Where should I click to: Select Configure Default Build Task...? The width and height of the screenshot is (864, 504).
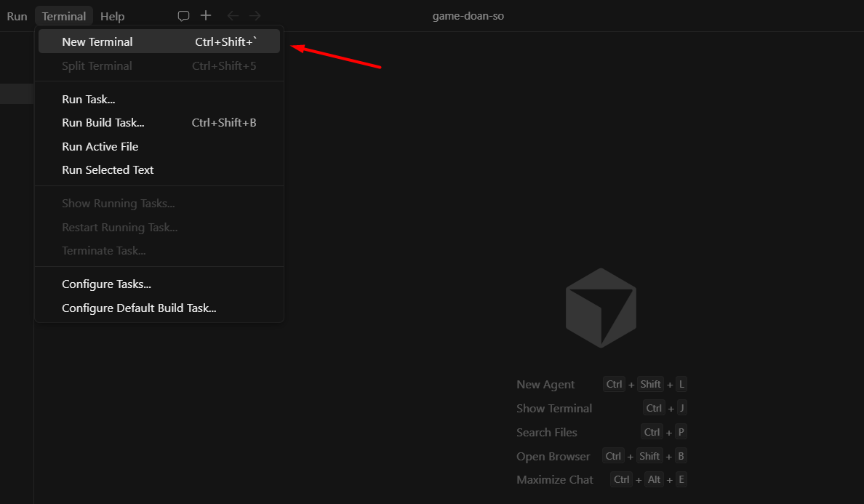[x=159, y=308]
